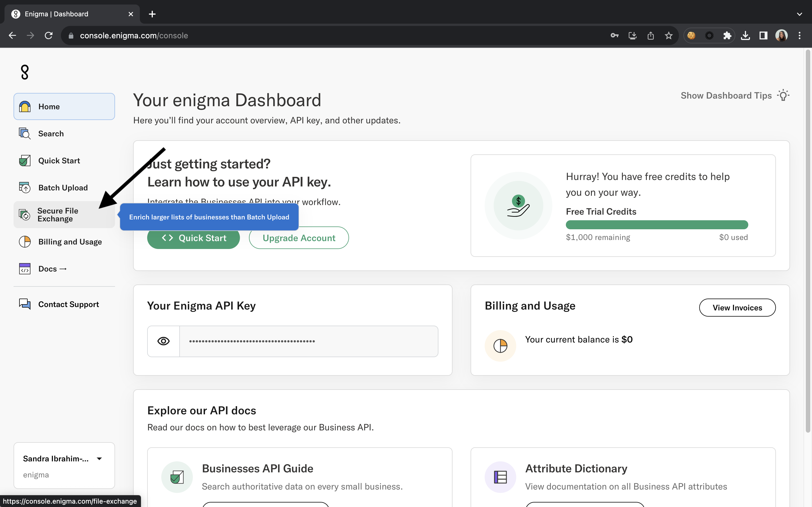The image size is (812, 507).
Task: Open the Chrome three-dot menu
Action: pos(800,35)
